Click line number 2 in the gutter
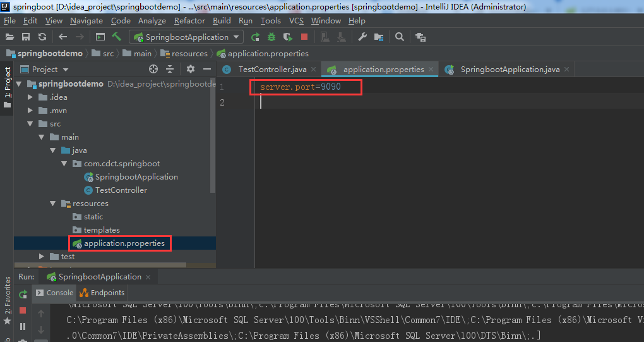This screenshot has width=644, height=342. 222,103
